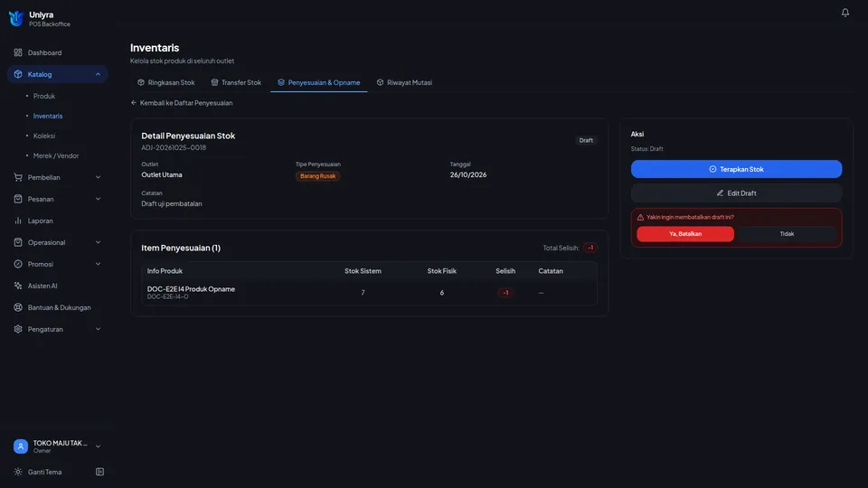
Task: Click Edit Draft button
Action: [736, 193]
